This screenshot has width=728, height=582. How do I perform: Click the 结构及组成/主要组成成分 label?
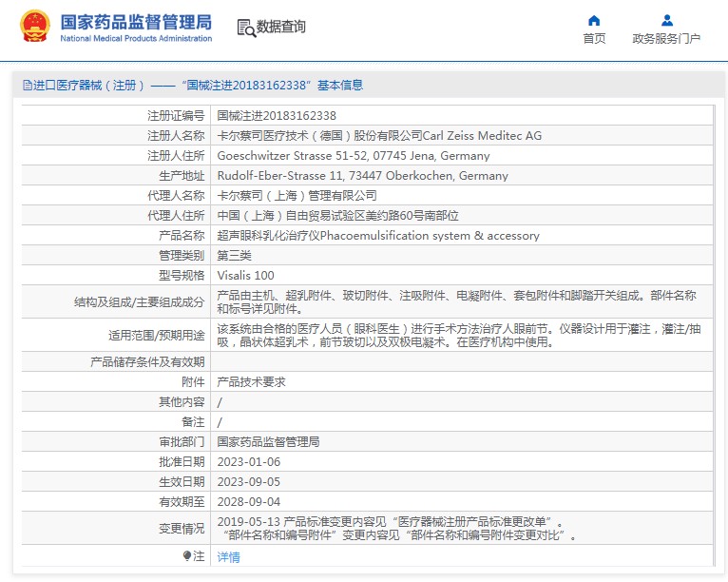[140, 301]
